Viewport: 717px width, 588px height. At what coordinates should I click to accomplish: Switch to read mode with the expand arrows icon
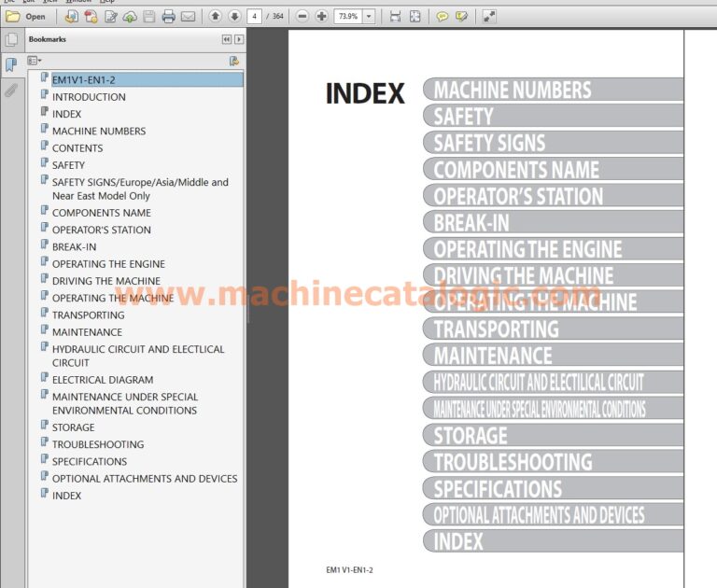pos(489,17)
